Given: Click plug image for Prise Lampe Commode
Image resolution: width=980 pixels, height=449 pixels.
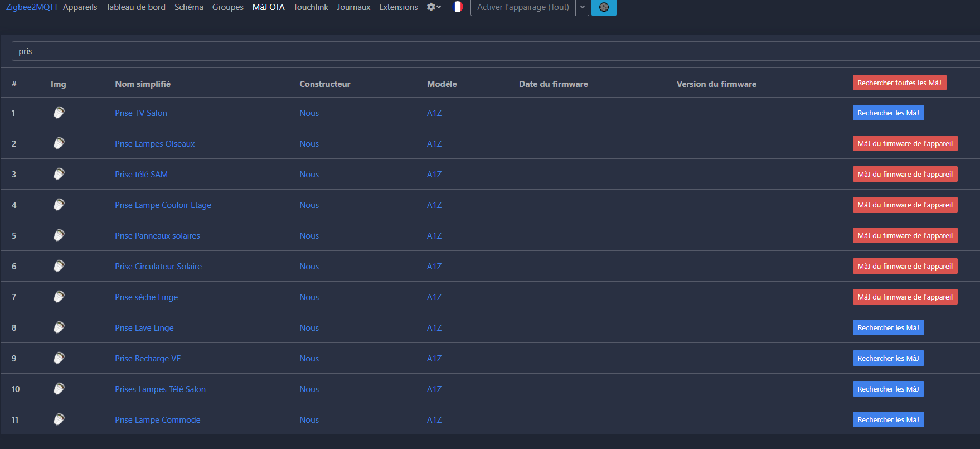Looking at the screenshot, I should pyautogui.click(x=59, y=419).
